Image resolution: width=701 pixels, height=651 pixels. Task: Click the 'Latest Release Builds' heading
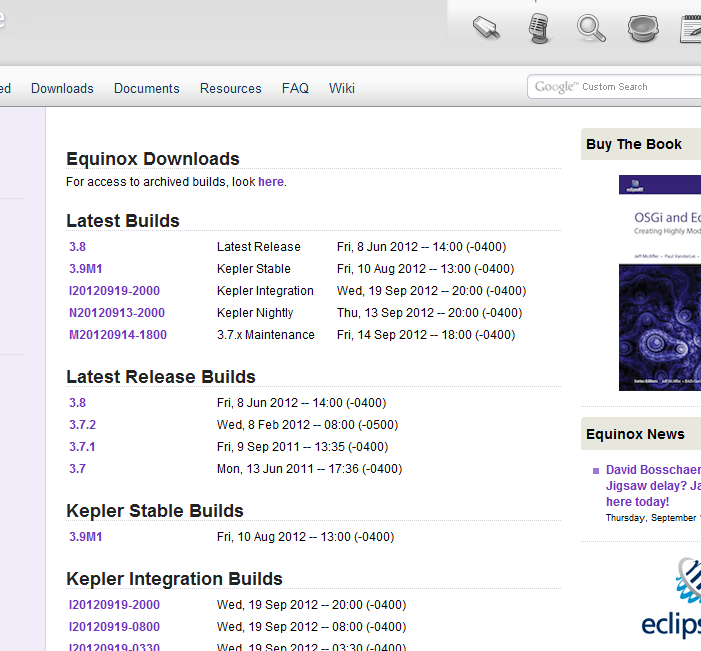tap(160, 377)
